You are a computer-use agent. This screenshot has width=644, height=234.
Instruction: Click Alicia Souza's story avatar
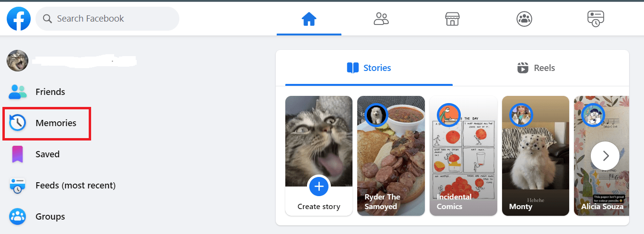(593, 115)
